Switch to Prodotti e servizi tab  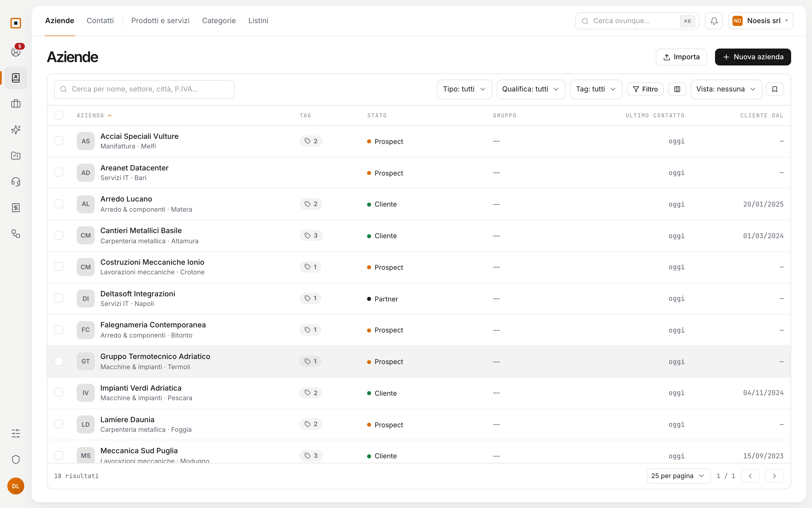tap(160, 21)
